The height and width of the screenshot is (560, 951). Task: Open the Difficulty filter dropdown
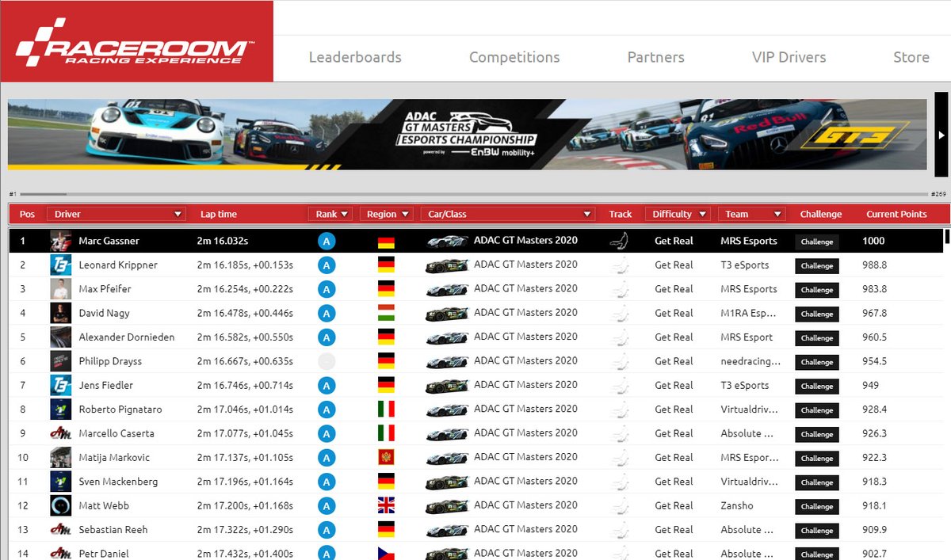coord(677,214)
